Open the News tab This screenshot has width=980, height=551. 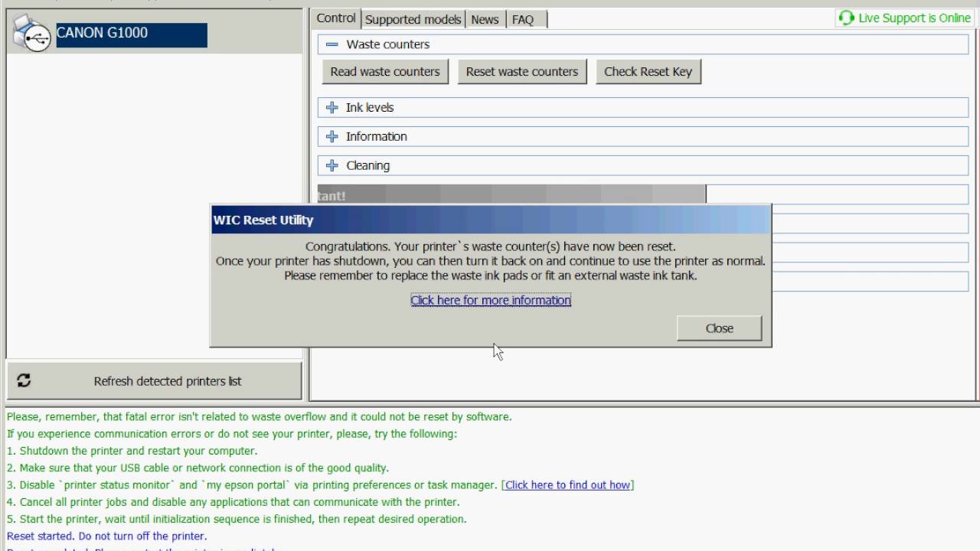tap(485, 19)
